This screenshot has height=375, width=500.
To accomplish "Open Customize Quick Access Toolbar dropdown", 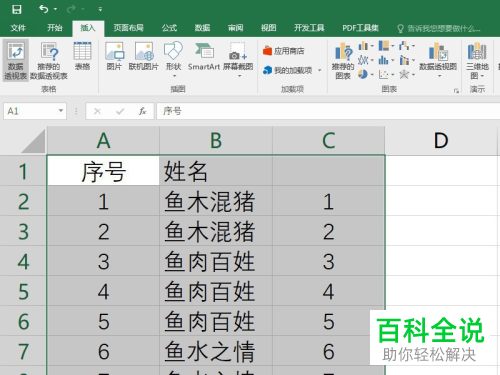I will pyautogui.click(x=100, y=10).
